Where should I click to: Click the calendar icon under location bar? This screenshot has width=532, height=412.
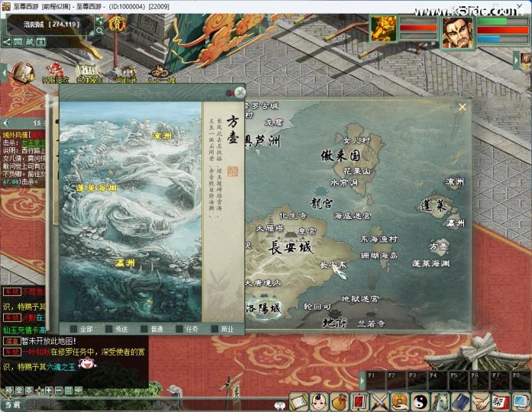click(40, 42)
